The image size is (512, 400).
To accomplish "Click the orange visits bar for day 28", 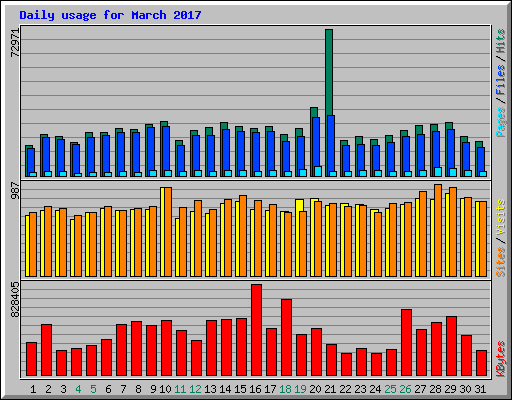I will coord(438,230).
